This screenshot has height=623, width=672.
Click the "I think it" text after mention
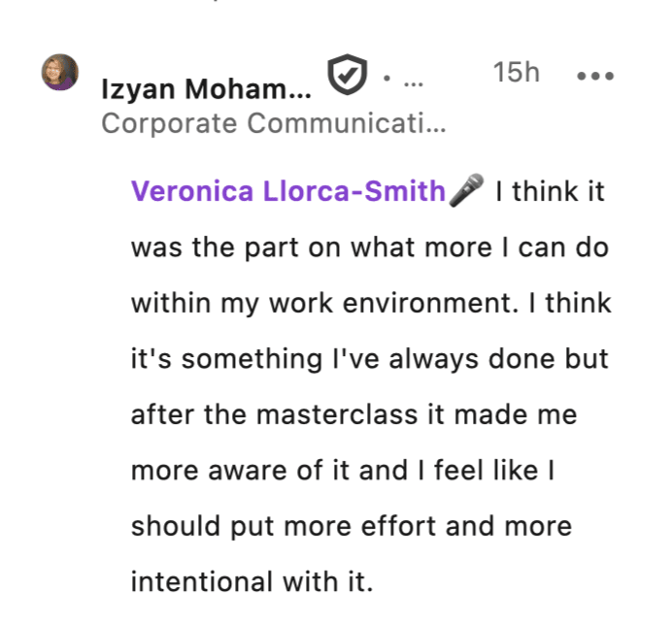[x=550, y=191]
